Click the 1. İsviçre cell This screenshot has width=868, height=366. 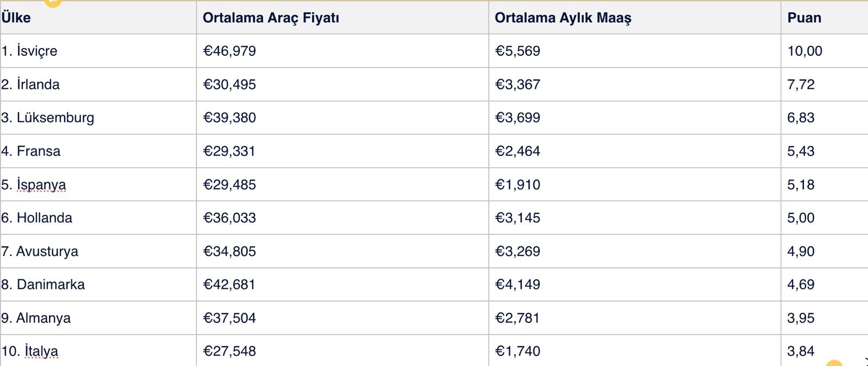click(x=98, y=51)
